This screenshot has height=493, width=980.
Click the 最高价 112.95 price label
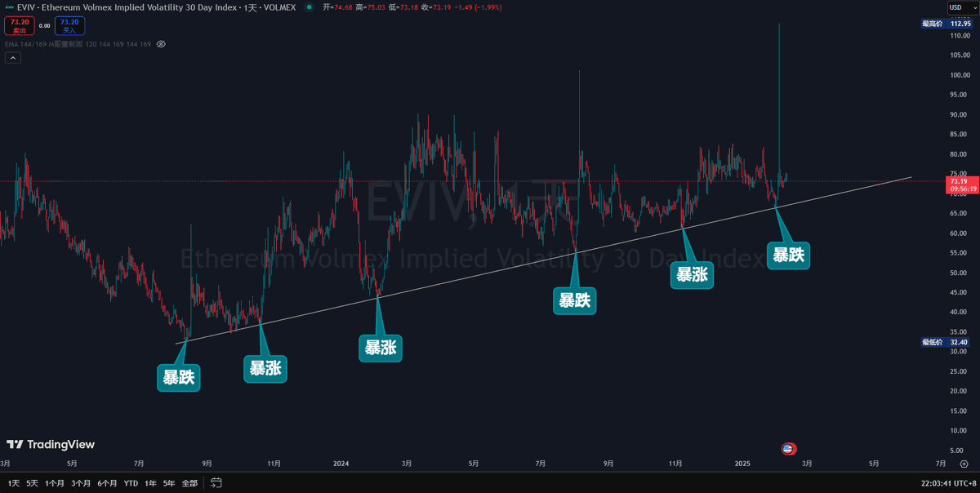(946, 24)
